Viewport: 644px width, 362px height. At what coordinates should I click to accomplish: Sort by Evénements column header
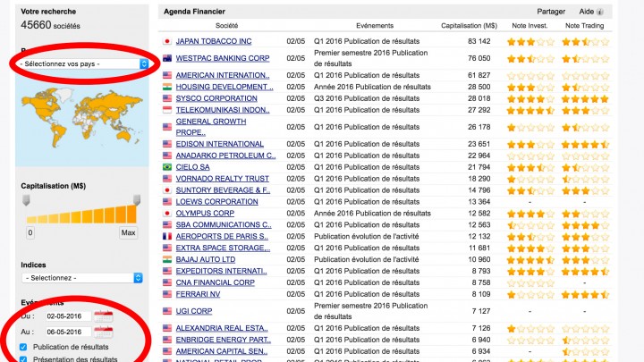pyautogui.click(x=375, y=25)
